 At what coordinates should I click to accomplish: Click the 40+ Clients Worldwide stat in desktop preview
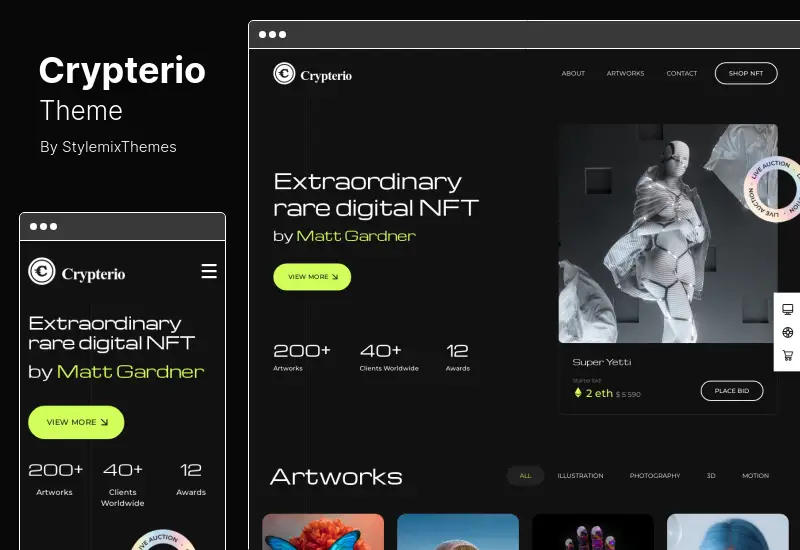click(389, 357)
